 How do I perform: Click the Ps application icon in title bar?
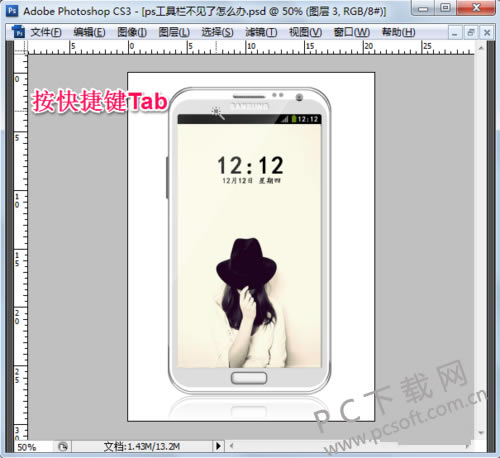(12, 10)
